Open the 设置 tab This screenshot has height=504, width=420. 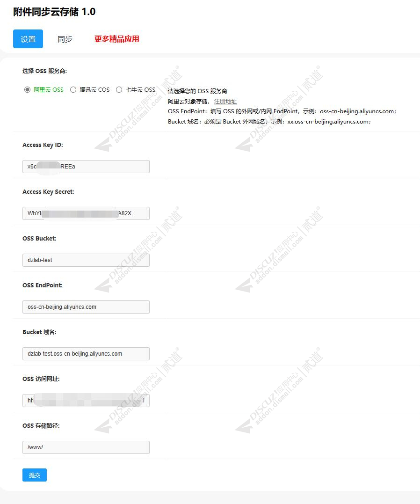[28, 39]
